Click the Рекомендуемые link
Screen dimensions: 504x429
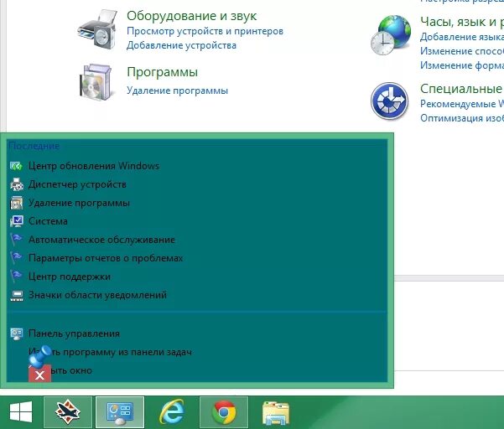pos(462,104)
